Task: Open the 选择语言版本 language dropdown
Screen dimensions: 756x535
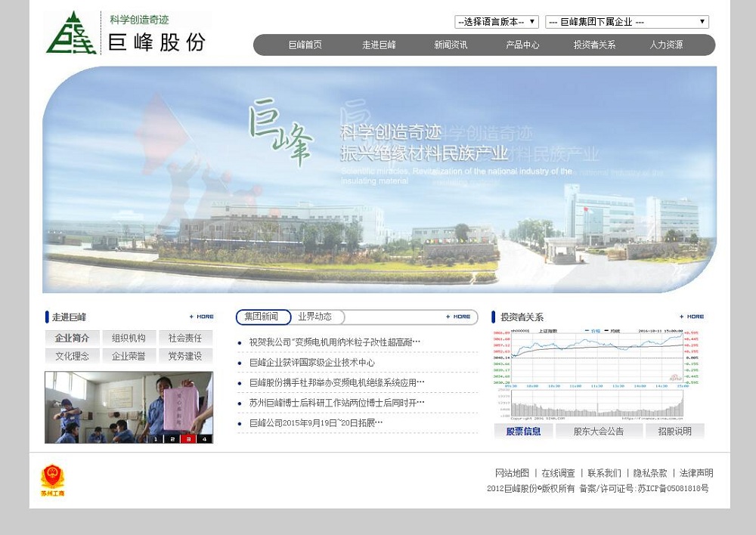Action: click(x=497, y=22)
